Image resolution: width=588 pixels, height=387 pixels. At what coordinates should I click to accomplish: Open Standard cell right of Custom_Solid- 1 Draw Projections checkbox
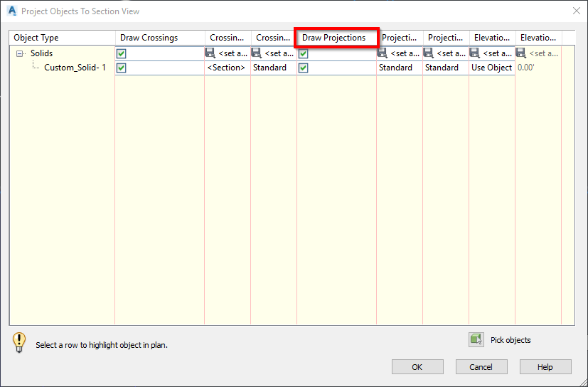[400, 68]
